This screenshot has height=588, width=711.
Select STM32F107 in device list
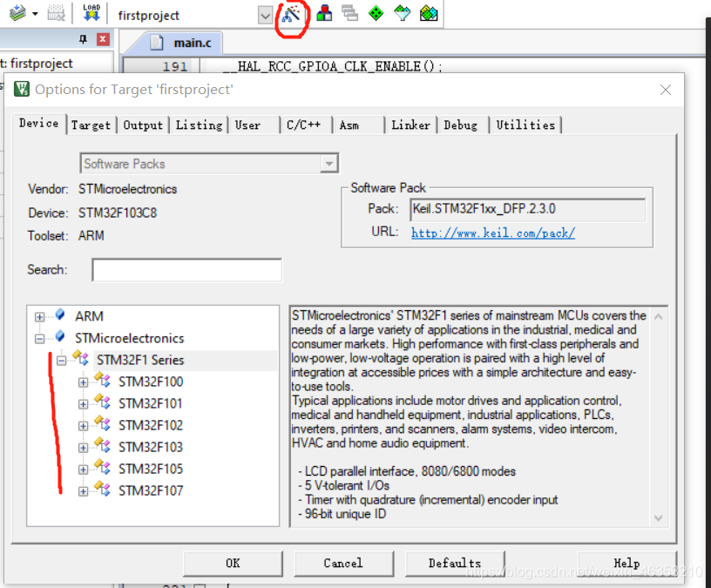pyautogui.click(x=151, y=490)
